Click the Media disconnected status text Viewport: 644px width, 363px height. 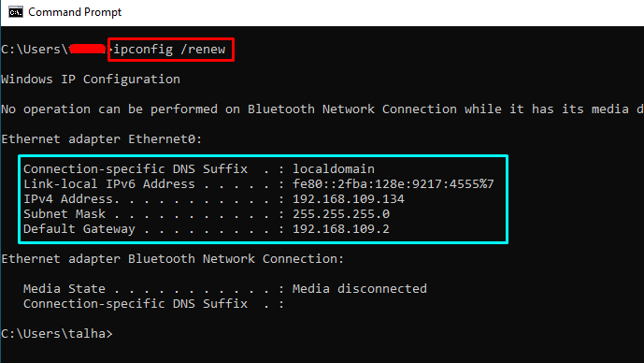pyautogui.click(x=359, y=288)
